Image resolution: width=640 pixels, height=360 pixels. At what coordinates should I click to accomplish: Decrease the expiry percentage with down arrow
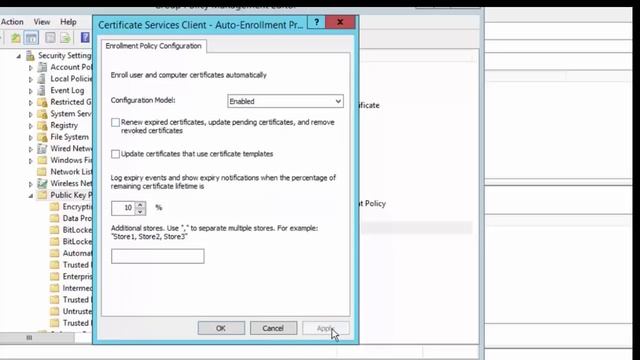[140, 211]
